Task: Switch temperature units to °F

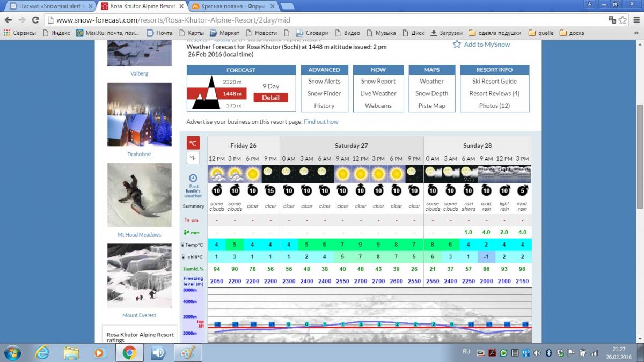Action: (193, 158)
